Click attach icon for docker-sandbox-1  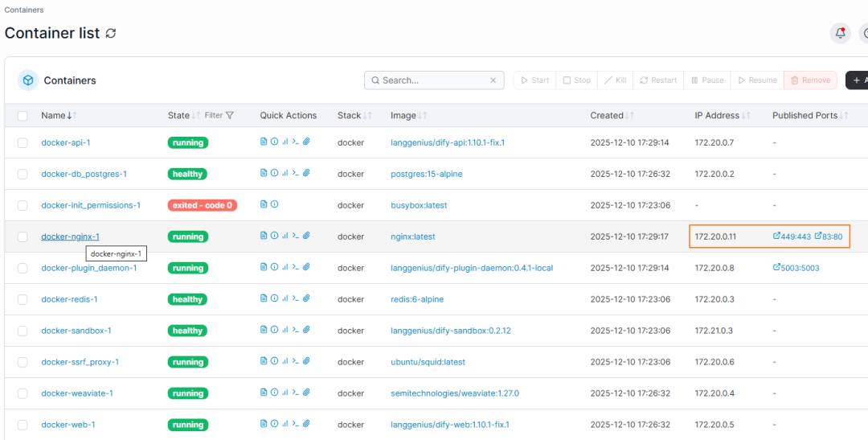click(x=306, y=331)
